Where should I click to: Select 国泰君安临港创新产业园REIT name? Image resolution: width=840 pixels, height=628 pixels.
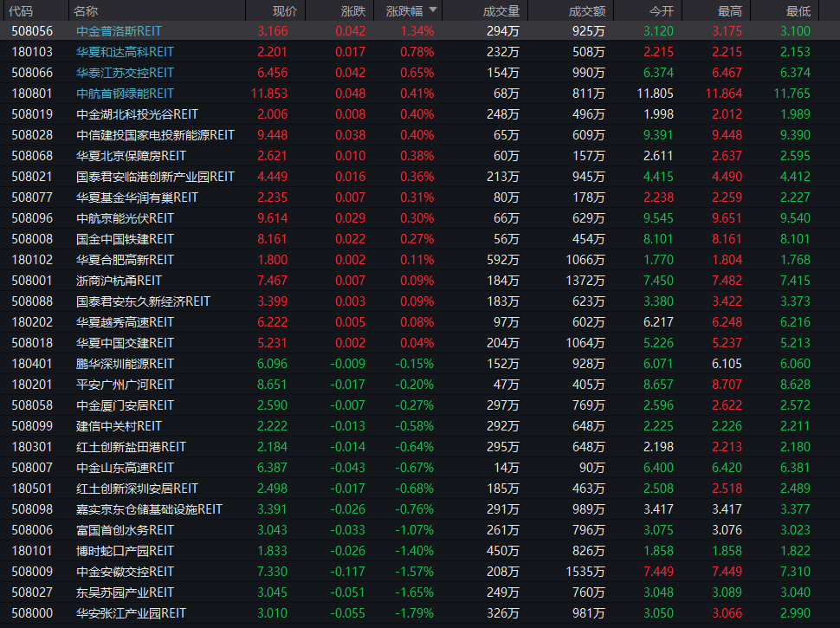(x=155, y=177)
